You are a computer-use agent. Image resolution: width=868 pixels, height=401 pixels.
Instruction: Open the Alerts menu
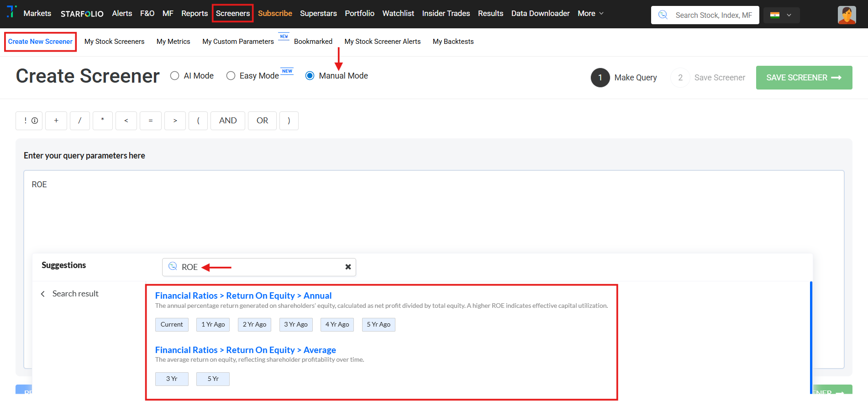click(122, 13)
